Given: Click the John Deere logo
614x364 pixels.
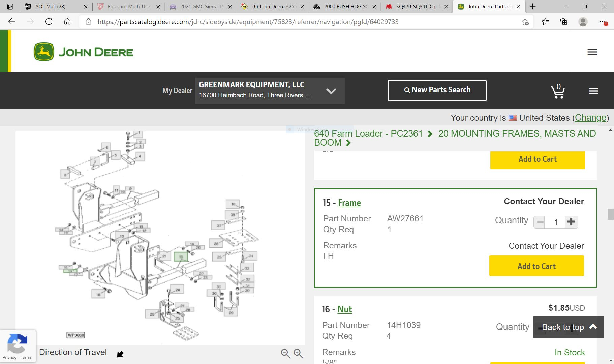Looking at the screenshot, I should click(84, 52).
